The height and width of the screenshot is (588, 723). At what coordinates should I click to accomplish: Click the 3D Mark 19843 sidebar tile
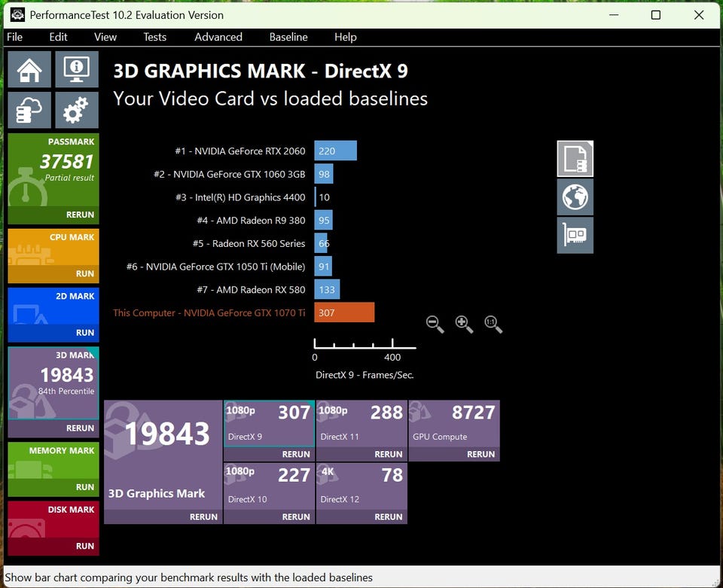(53, 383)
